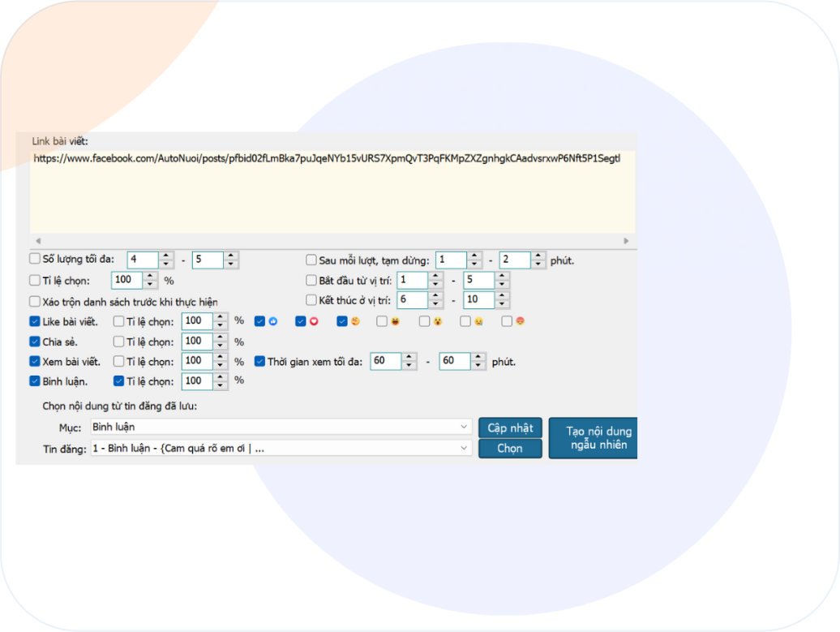Click the Angry reaction emoji
840x632 pixels.
click(x=520, y=321)
